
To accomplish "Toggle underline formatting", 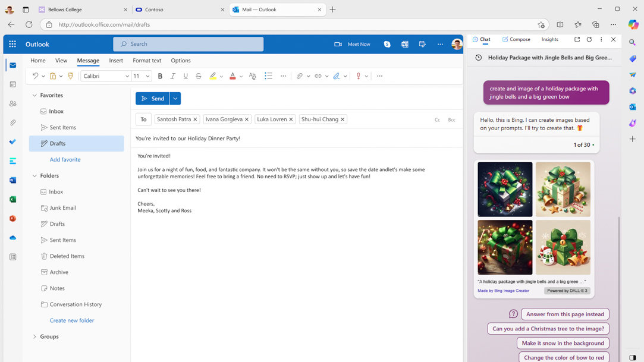I will point(186,76).
